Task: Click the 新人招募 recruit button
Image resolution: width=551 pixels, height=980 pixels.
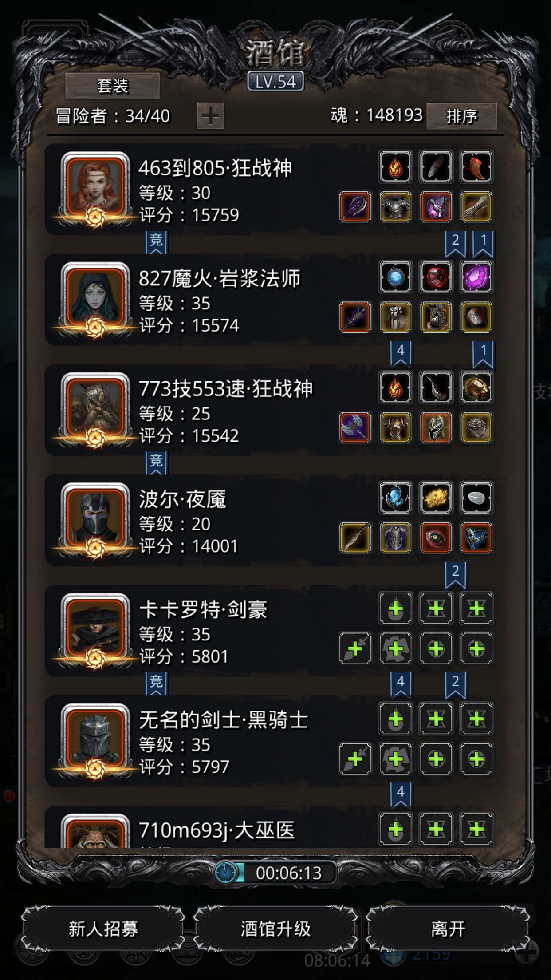Action: (103, 929)
